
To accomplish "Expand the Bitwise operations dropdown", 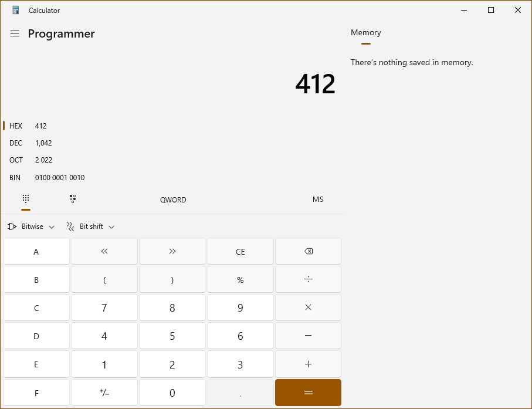I will pos(31,227).
